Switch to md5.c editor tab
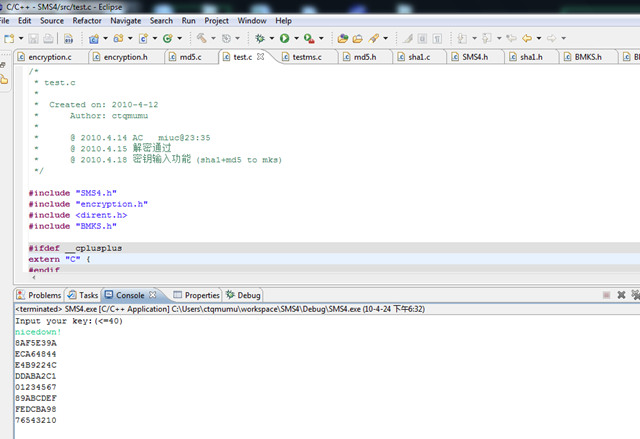 (x=191, y=57)
